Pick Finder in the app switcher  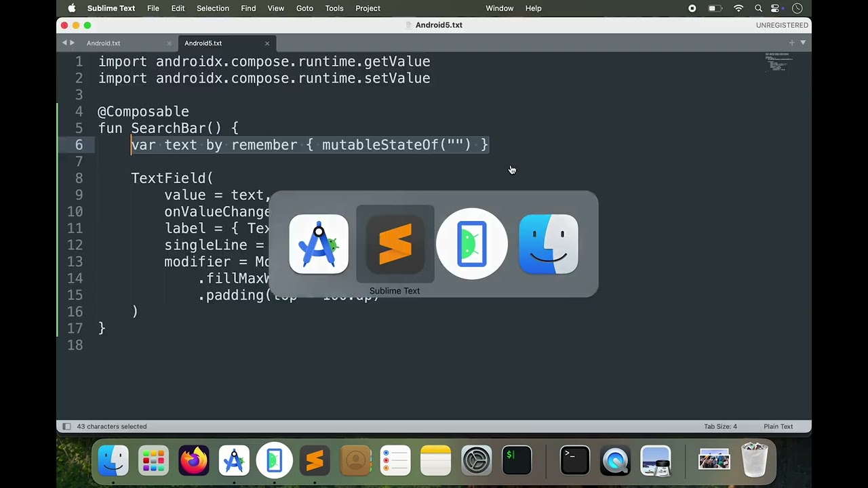pyautogui.click(x=549, y=244)
